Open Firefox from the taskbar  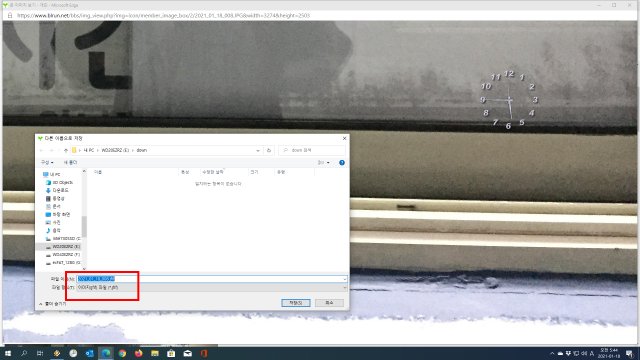click(138, 353)
